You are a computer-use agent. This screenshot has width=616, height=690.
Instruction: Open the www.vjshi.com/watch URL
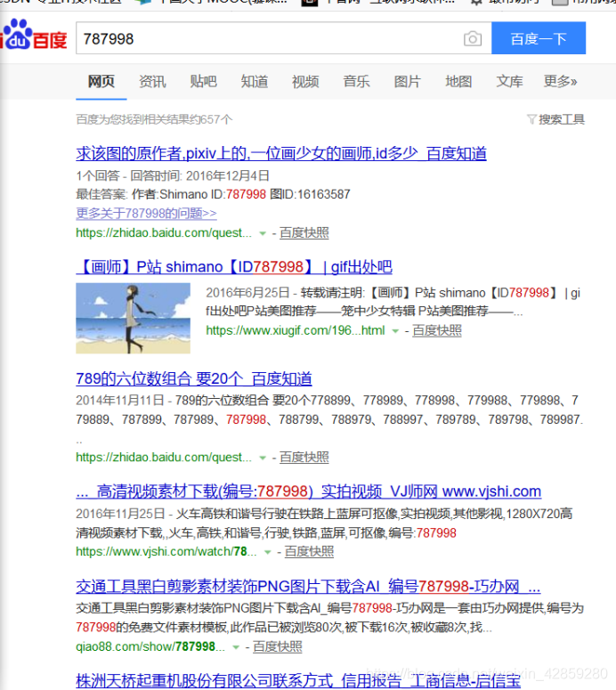click(x=166, y=551)
